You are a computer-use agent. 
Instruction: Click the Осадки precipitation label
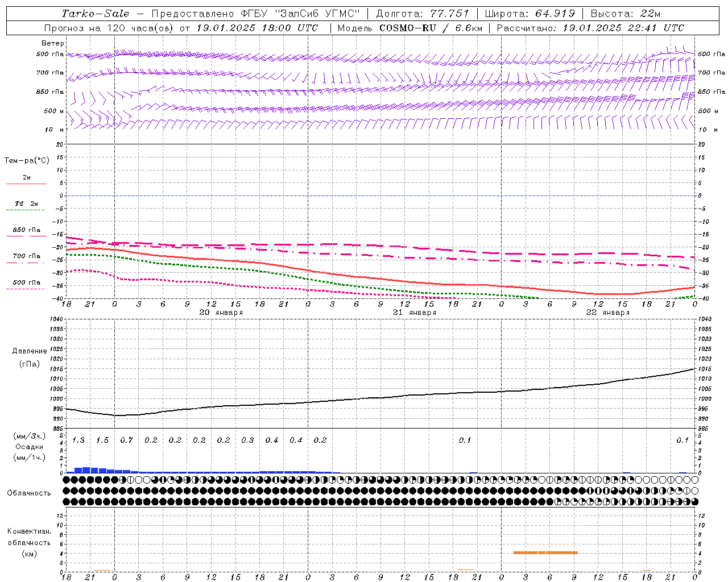pos(29,447)
